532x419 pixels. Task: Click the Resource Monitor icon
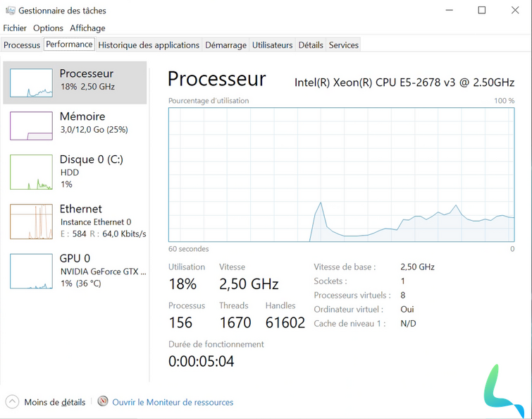click(x=103, y=401)
